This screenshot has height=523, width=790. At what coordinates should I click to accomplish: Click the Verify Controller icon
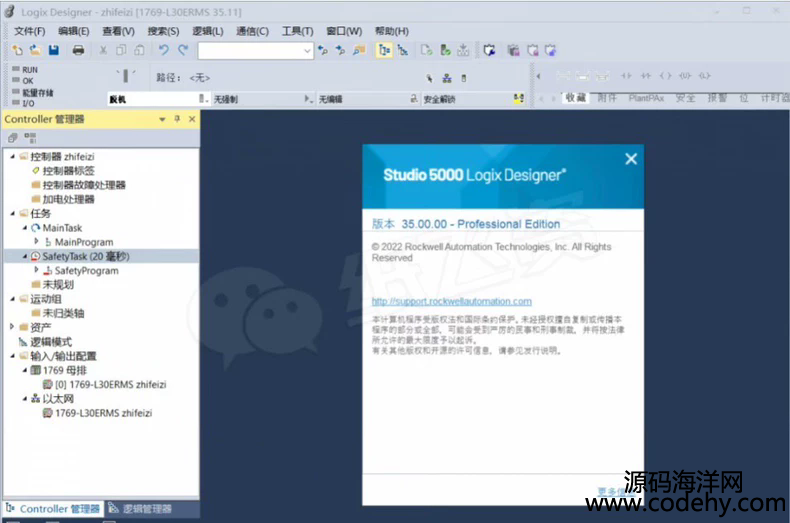tap(445, 50)
